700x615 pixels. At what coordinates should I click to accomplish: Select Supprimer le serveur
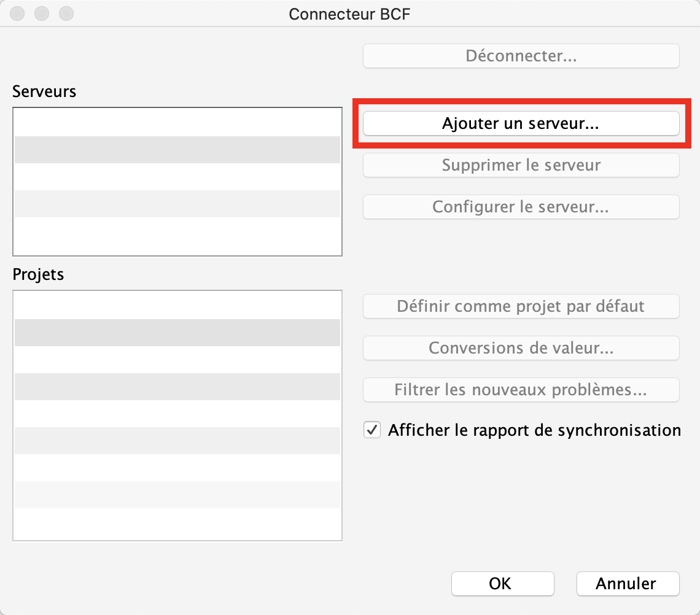pos(521,165)
